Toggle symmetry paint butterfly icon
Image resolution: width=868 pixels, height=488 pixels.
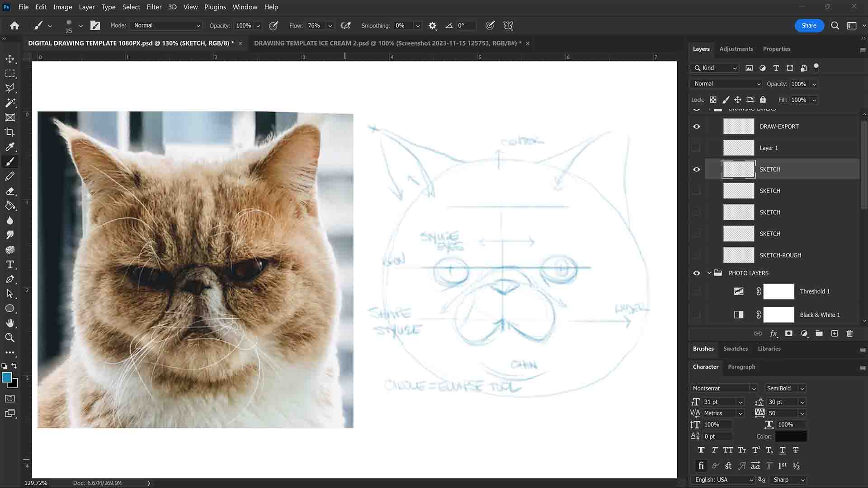pyautogui.click(x=508, y=26)
